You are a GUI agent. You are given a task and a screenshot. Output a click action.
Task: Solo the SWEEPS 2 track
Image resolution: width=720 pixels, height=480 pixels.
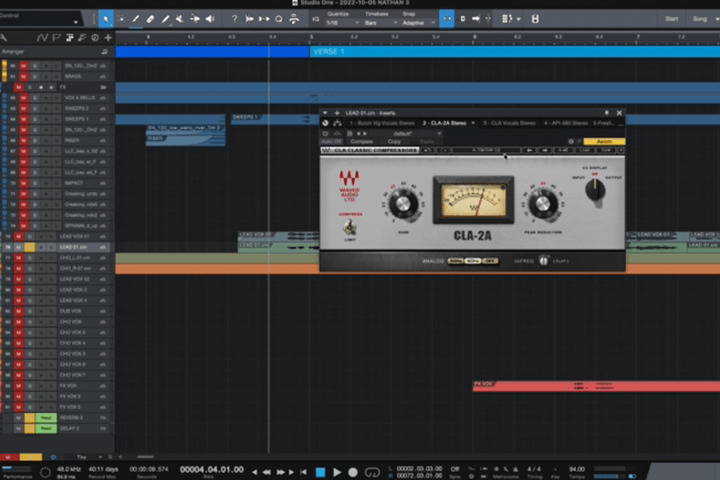pyautogui.click(x=34, y=108)
